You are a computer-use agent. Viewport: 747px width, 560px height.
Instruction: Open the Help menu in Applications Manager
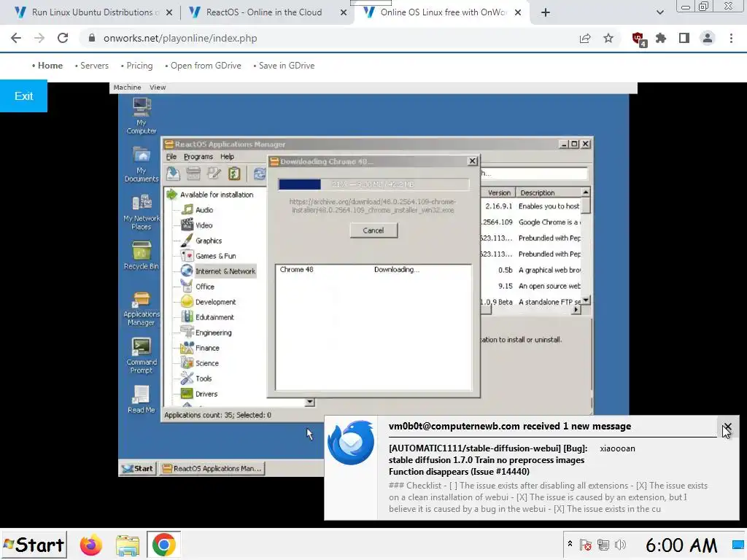pos(228,157)
